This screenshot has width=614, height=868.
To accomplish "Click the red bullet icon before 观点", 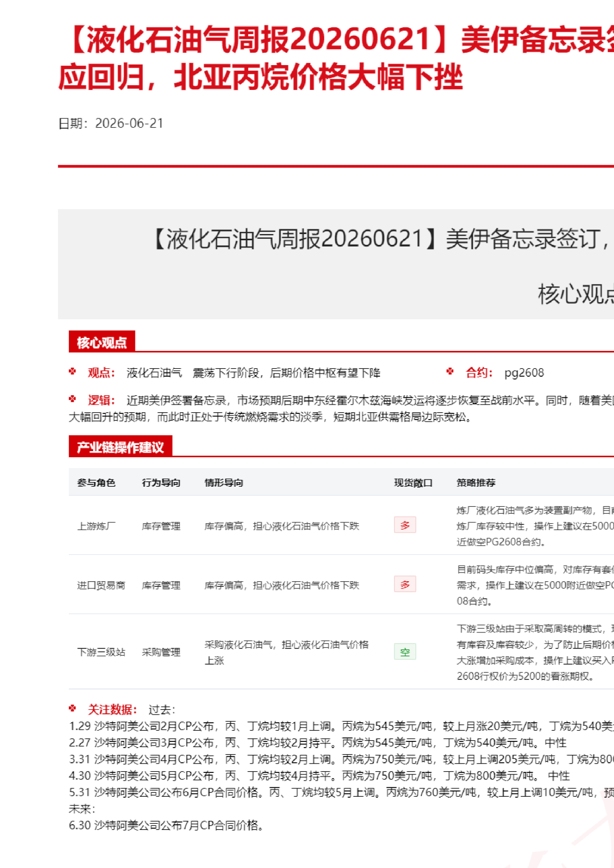I will pos(72,371).
